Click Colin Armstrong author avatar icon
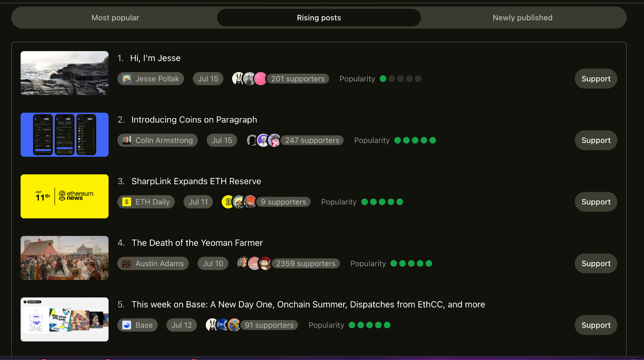Viewport: 644px width, 360px height. coord(127,140)
